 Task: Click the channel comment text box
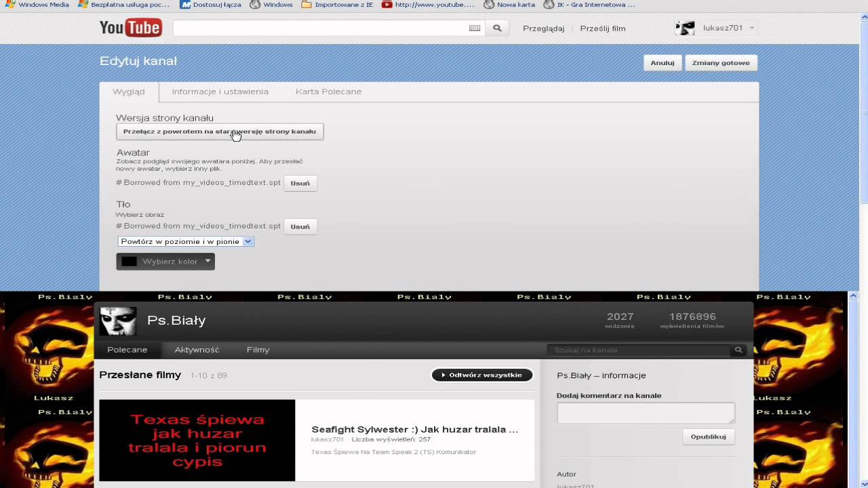646,413
